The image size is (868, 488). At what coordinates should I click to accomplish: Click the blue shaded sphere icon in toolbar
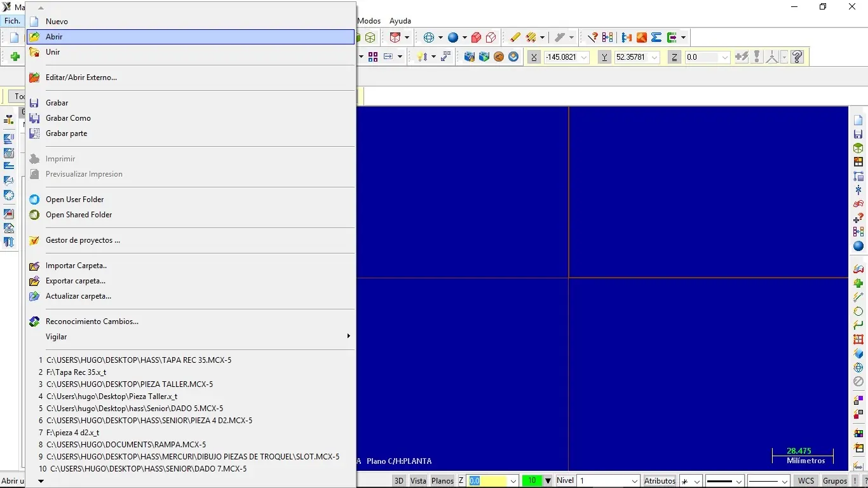click(453, 37)
